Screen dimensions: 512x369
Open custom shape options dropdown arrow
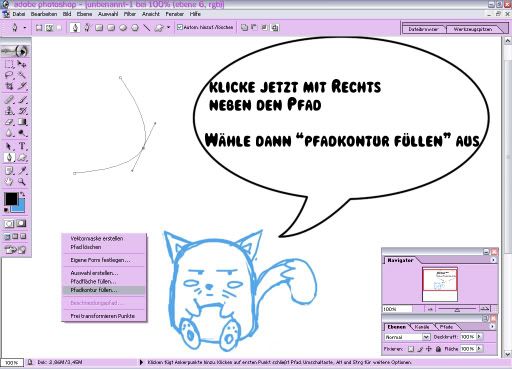[168, 27]
